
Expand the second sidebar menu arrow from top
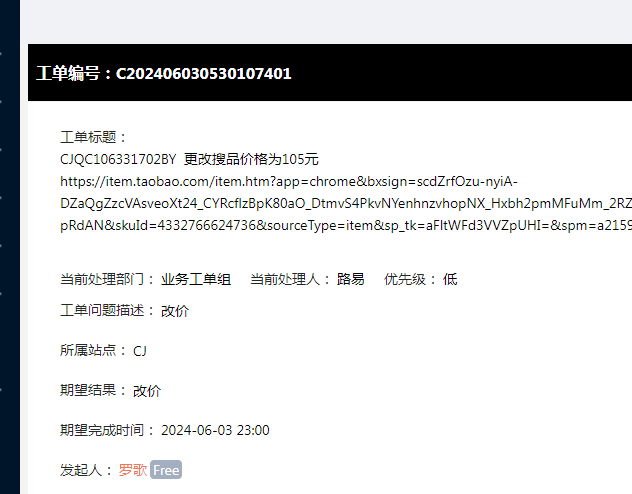point(1,101)
